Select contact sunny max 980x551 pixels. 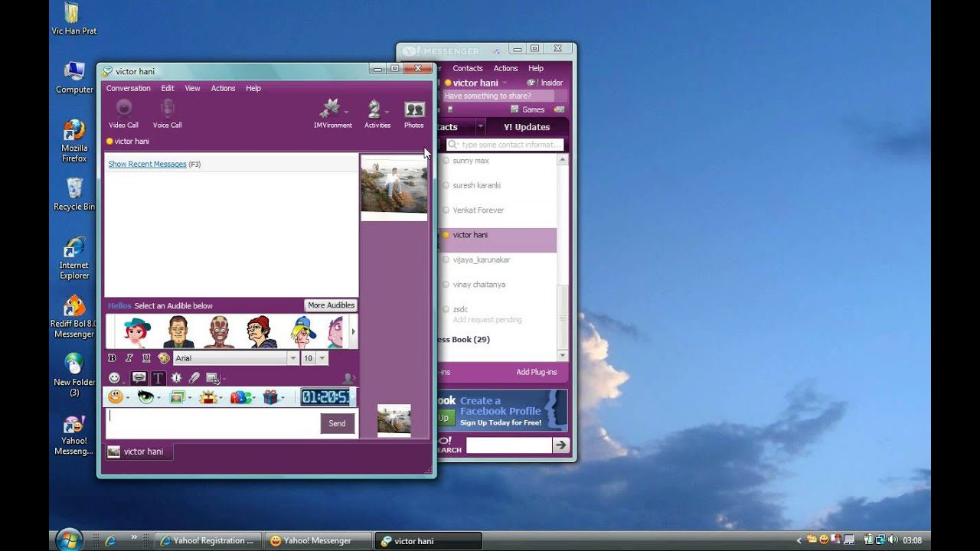click(x=470, y=161)
